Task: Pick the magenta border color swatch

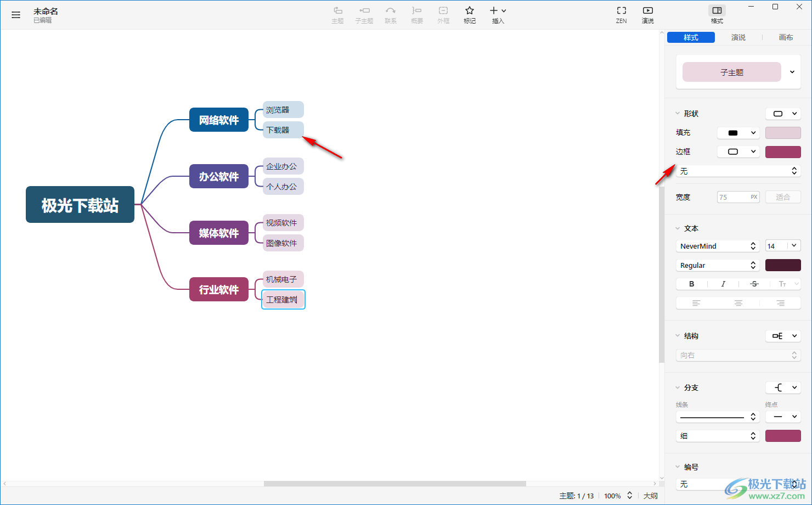Action: (x=783, y=151)
